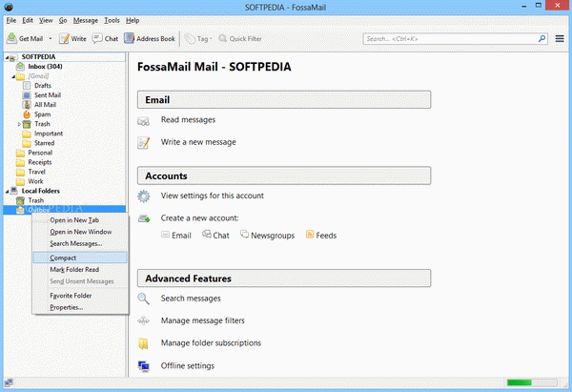Create a new Email account
Viewport: 572px width, 392px height.
pyautogui.click(x=176, y=235)
